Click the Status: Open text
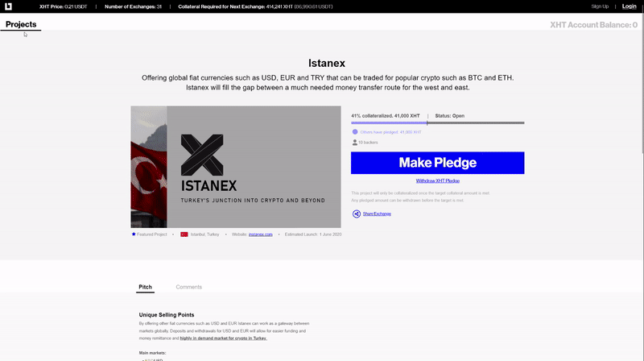644x361 pixels. point(450,116)
